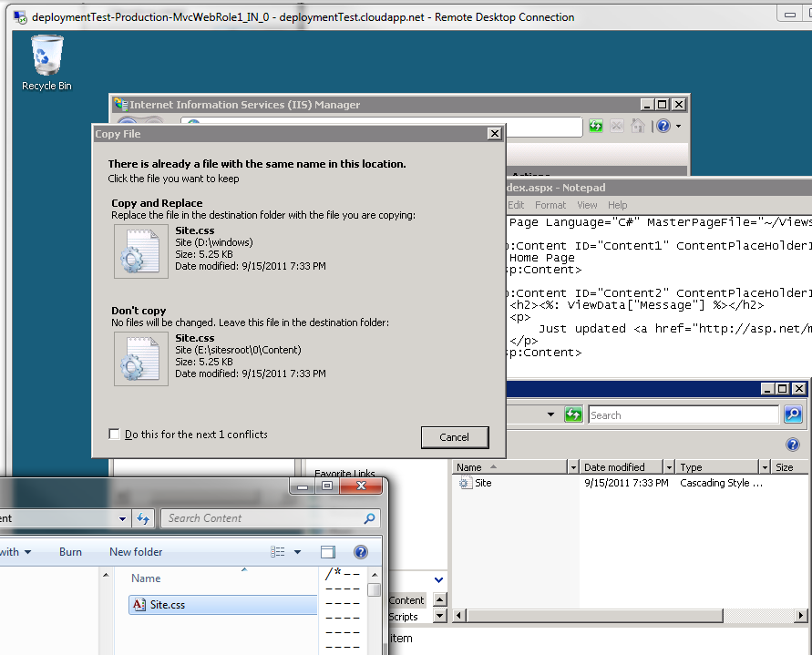Open Notepad Format menu

click(x=550, y=205)
